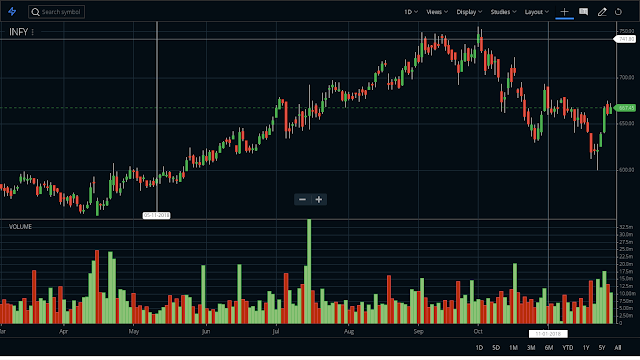Click the lightning bolt app logo
The image size is (640, 360).
coord(12,11)
